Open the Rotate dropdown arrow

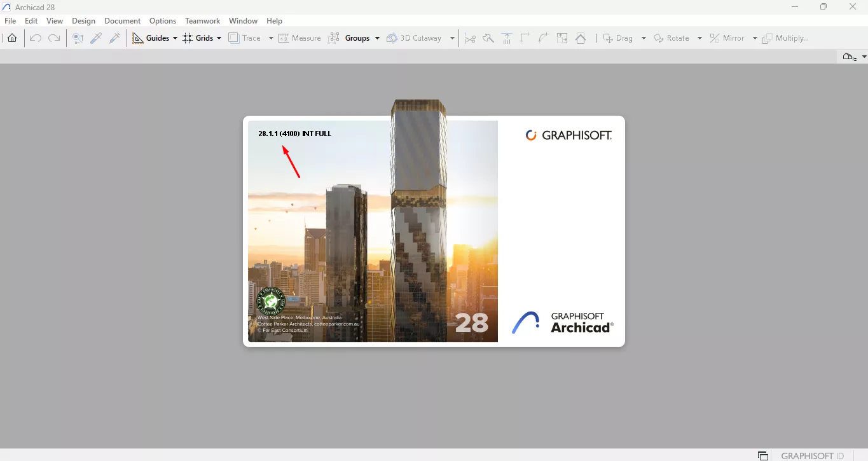click(699, 38)
